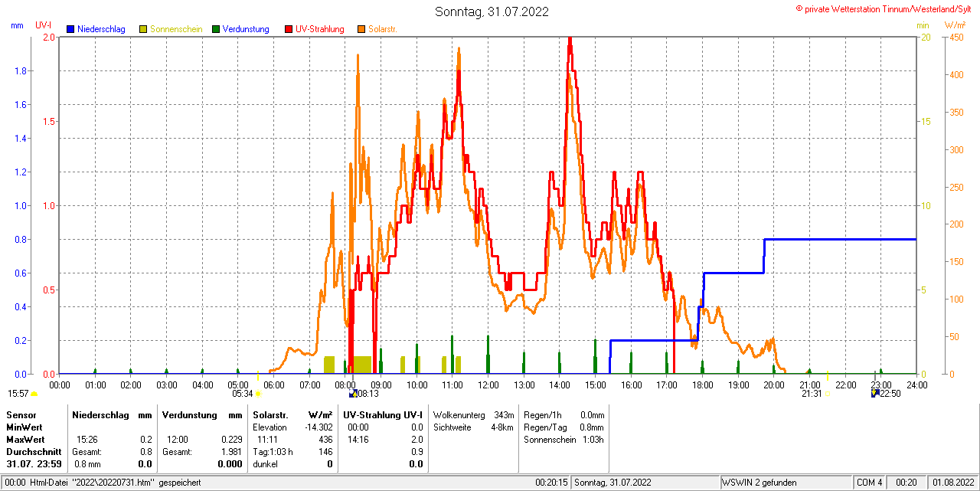This screenshot has height=491, width=980.
Task: Select the UV-Strahlung legend label
Action: [320, 29]
